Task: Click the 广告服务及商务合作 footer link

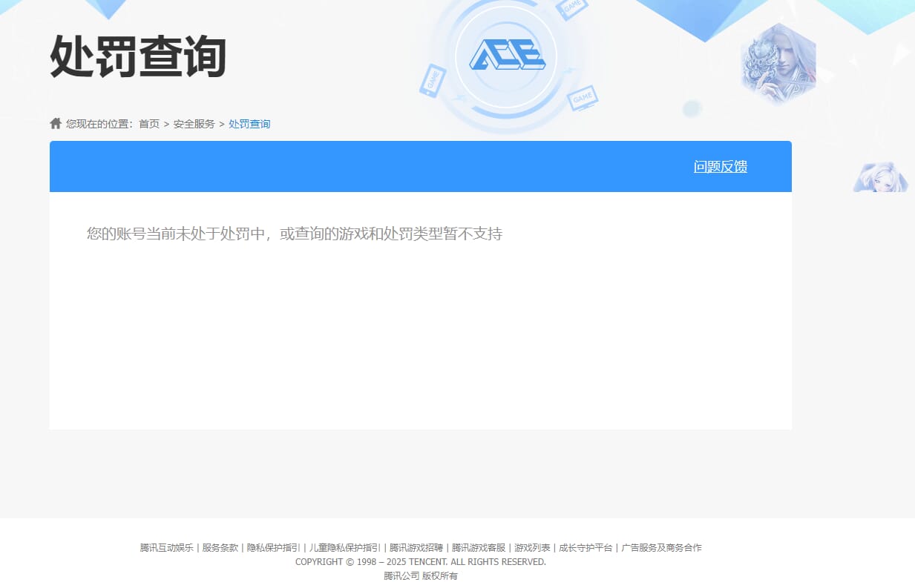Action: click(661, 548)
